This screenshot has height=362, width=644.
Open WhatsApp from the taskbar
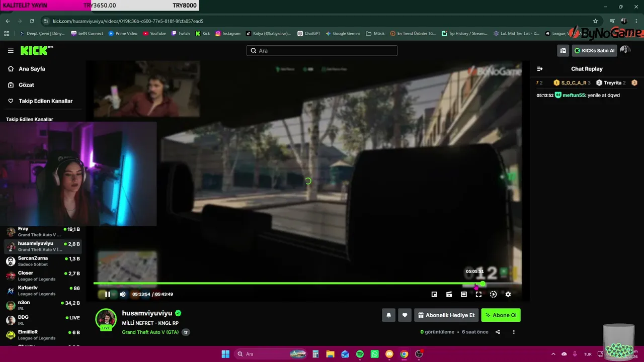tap(374, 354)
